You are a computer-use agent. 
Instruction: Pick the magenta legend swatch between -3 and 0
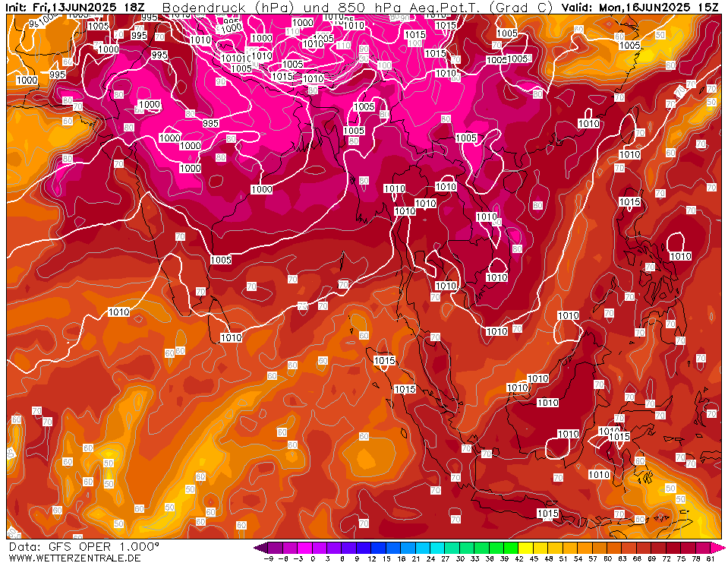coord(304,547)
